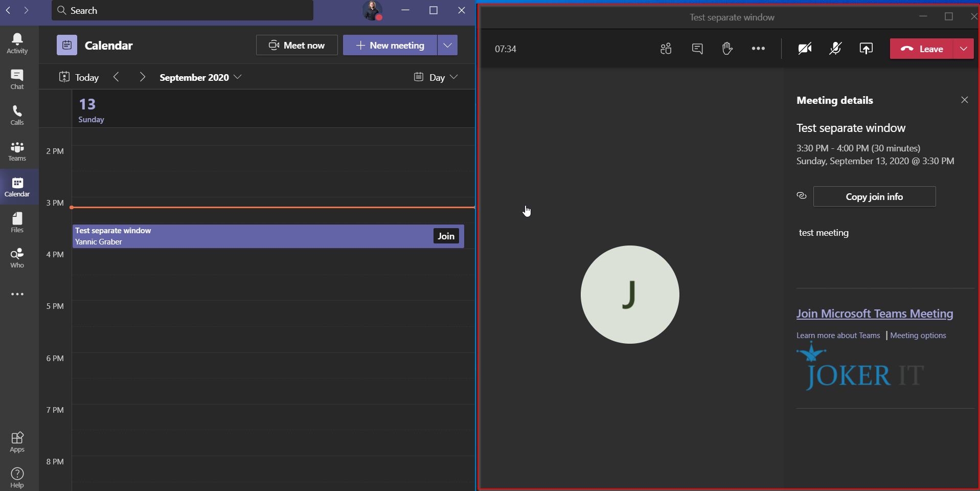Screen dimensions: 980x491
Task: Click Copy join info button
Action: click(x=874, y=196)
